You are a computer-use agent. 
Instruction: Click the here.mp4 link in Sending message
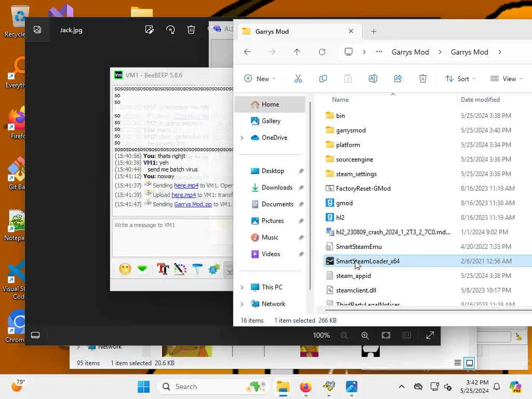[186, 185]
